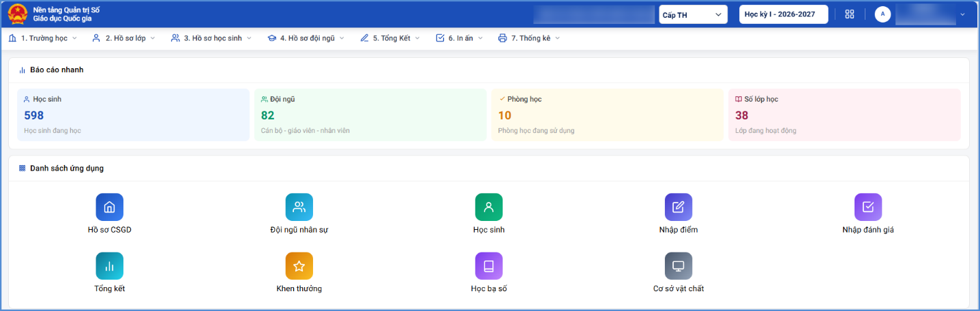
Task: Click 'Học sinh đang học' caption
Action: pyautogui.click(x=53, y=130)
